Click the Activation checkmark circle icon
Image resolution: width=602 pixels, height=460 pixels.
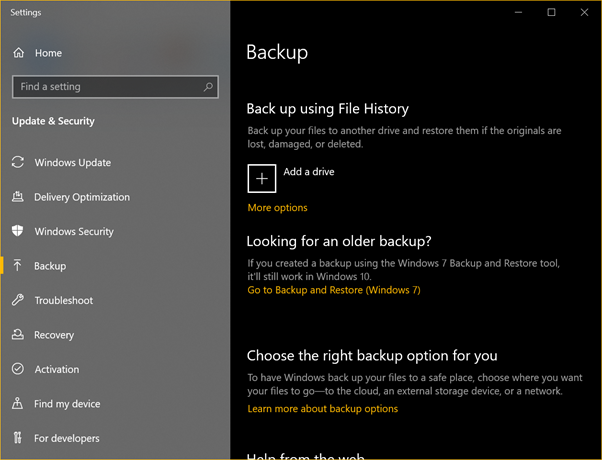click(x=18, y=369)
